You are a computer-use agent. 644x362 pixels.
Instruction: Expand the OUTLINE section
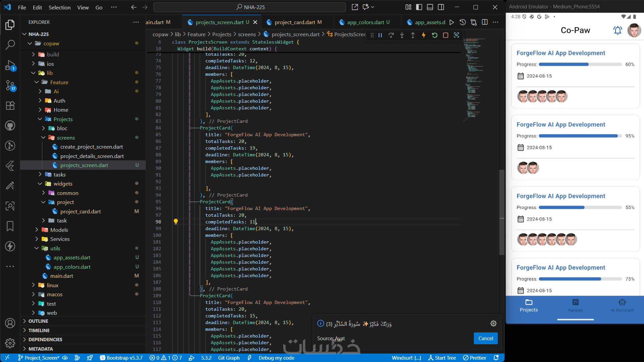(x=38, y=321)
